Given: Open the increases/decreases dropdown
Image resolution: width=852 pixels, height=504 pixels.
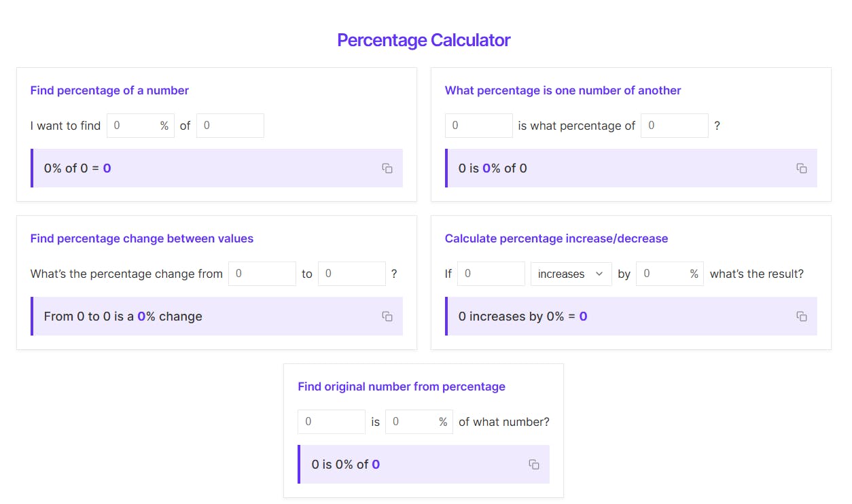Looking at the screenshot, I should 571,274.
